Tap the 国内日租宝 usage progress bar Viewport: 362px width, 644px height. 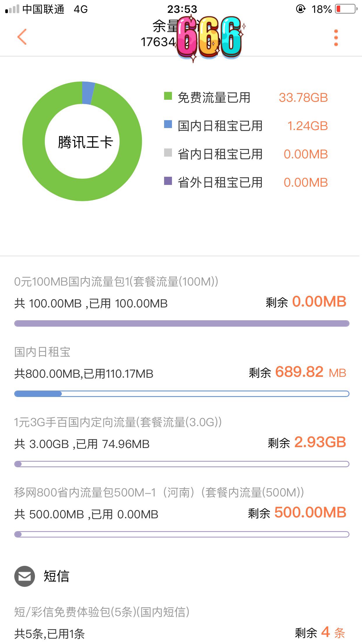click(x=182, y=394)
